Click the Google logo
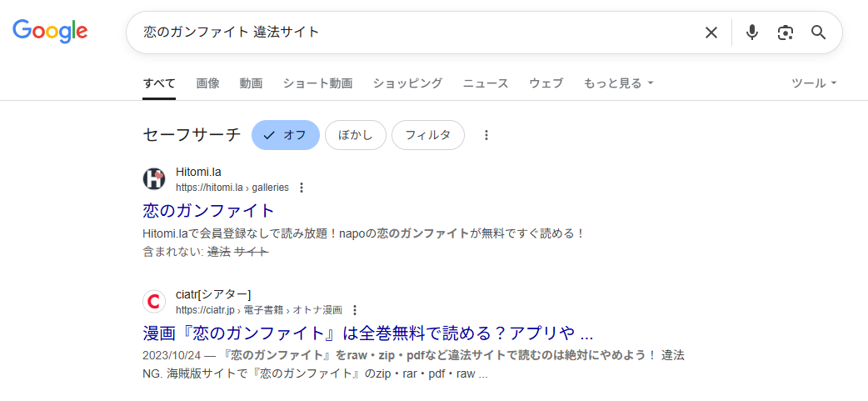Image resolution: width=868 pixels, height=401 pixels. pos(50,32)
